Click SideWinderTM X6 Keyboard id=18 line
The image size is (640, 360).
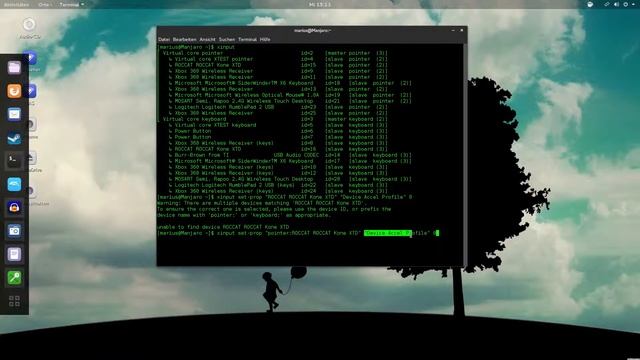(x=289, y=83)
